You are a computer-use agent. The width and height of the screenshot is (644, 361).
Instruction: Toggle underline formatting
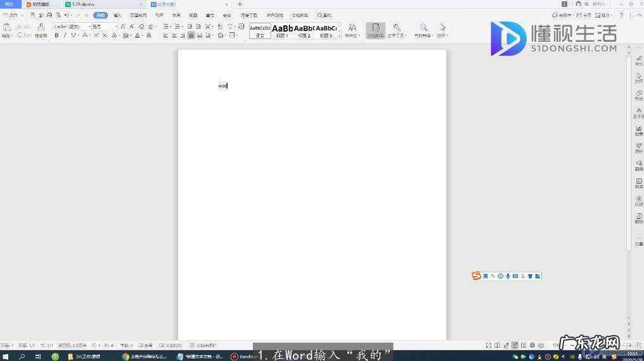pos(73,35)
